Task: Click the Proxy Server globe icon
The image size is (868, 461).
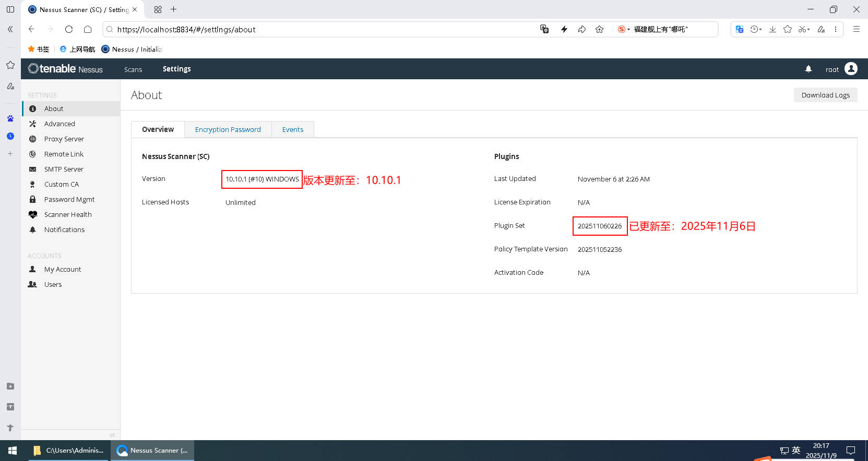Action: pyautogui.click(x=33, y=139)
